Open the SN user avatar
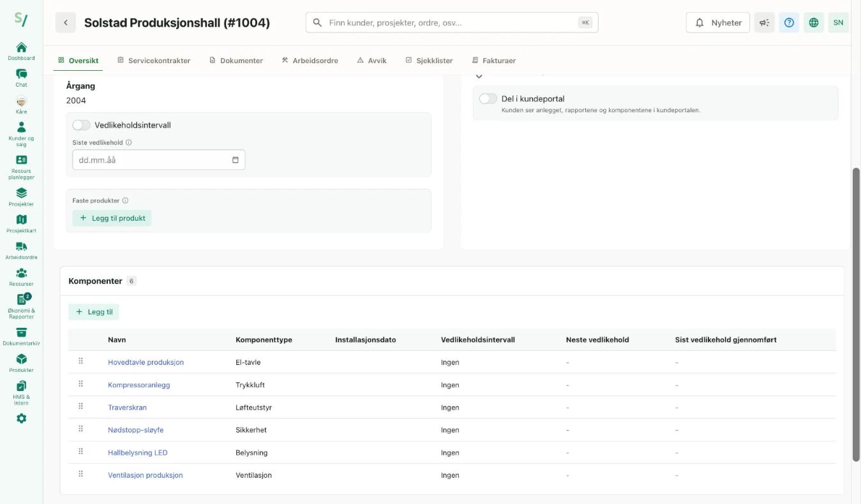Image resolution: width=861 pixels, height=504 pixels. tap(838, 22)
